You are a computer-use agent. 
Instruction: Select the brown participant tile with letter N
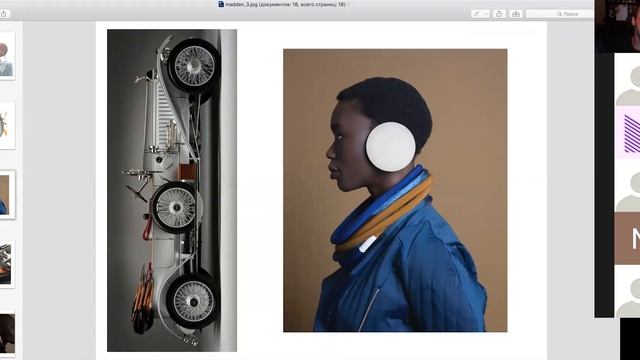pyautogui.click(x=627, y=238)
